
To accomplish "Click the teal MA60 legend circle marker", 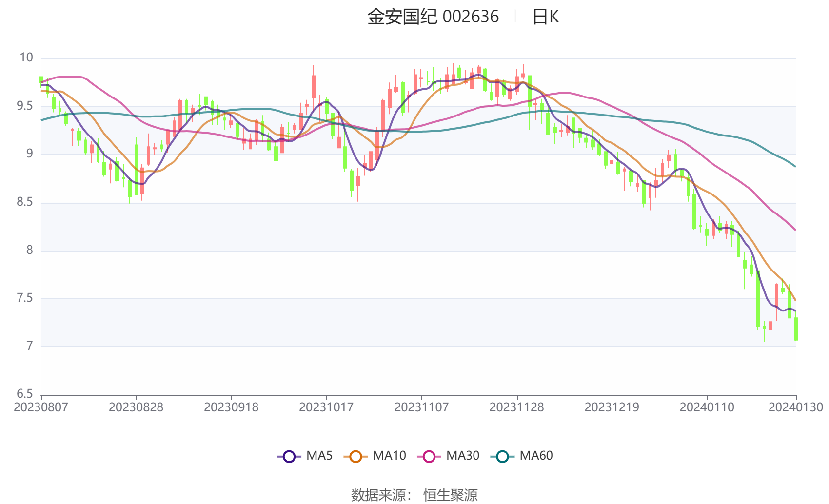I will 502,456.
